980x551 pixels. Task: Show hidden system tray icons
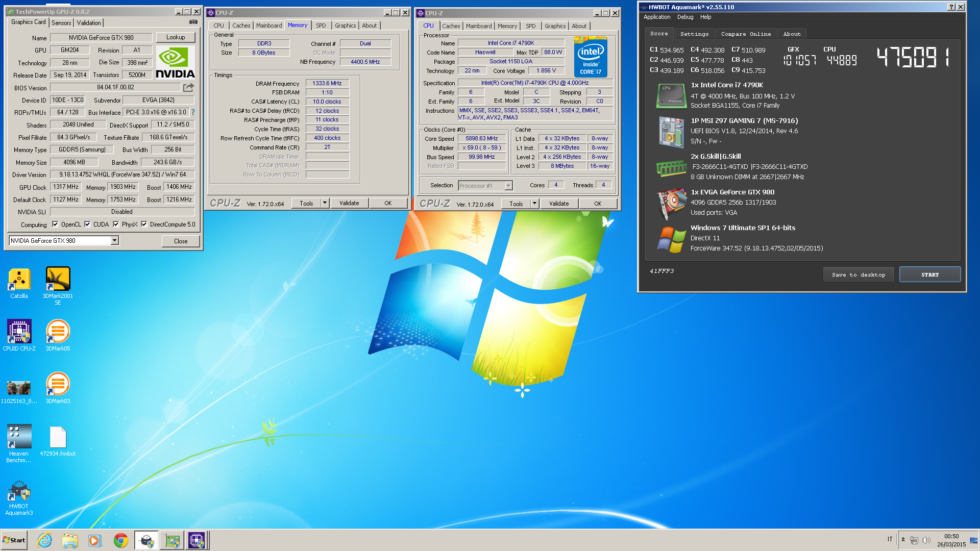pyautogui.click(x=903, y=540)
